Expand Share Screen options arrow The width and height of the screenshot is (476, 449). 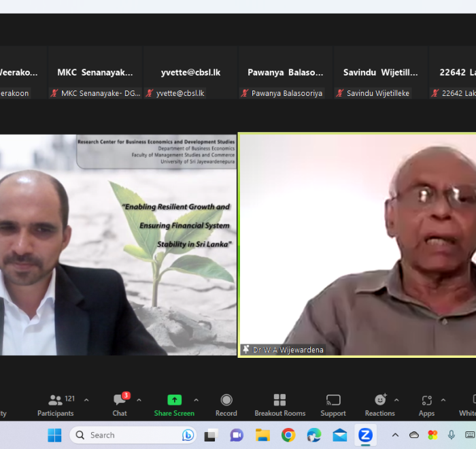[197, 400]
